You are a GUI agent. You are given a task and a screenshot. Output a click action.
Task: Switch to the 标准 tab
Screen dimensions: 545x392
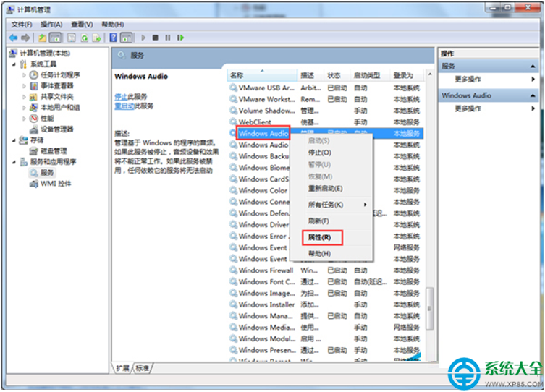(142, 368)
